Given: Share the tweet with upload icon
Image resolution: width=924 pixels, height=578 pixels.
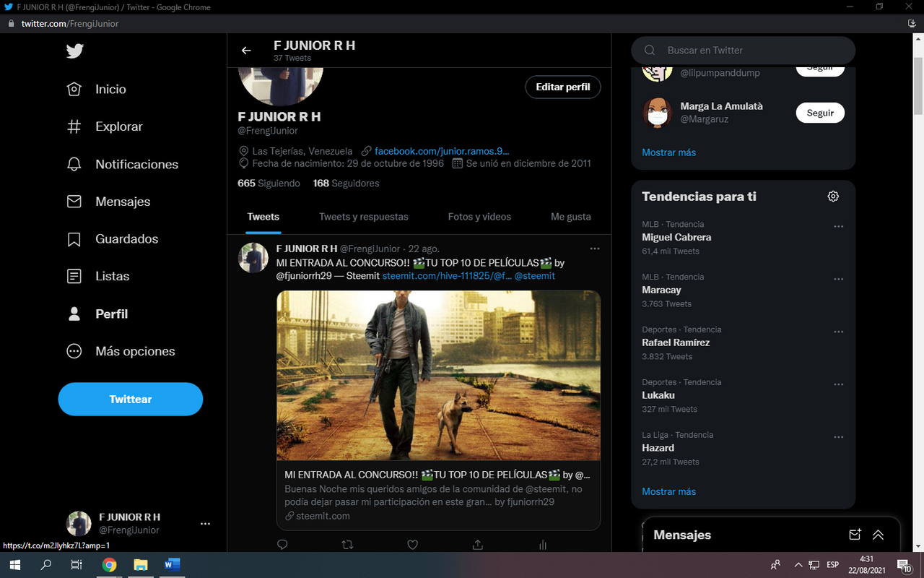Looking at the screenshot, I should 477,545.
